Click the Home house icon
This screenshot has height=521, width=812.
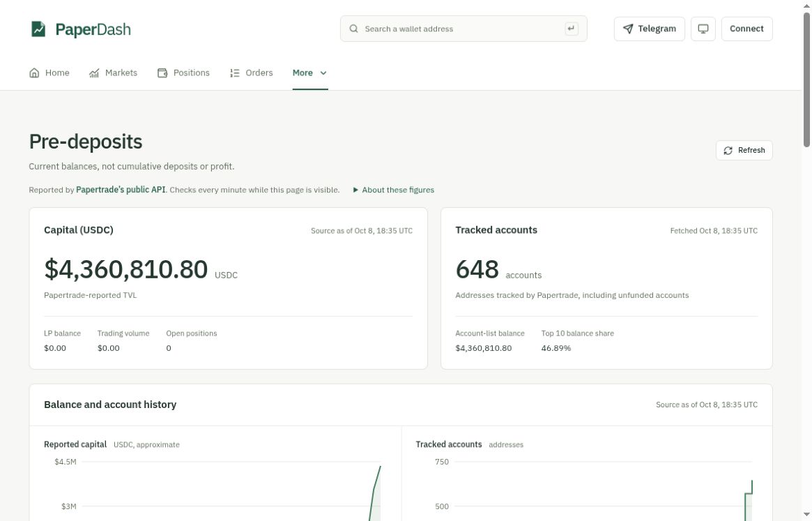[34, 73]
